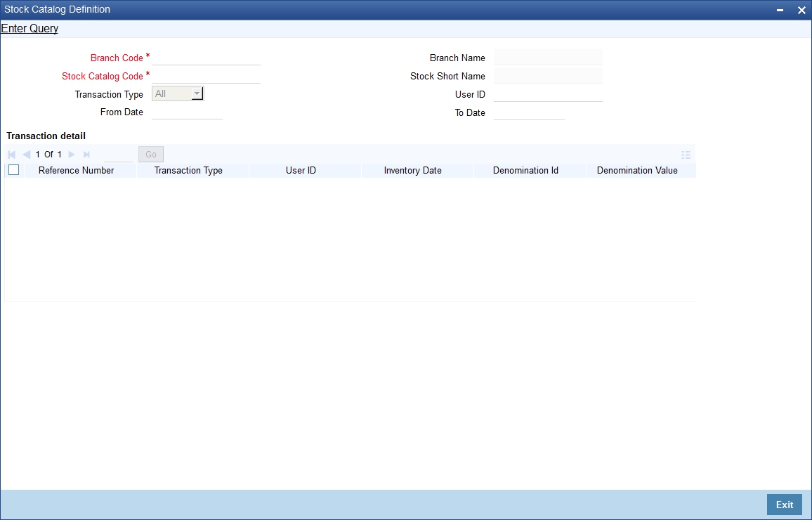Open the list view icon in Transaction detail

point(686,155)
